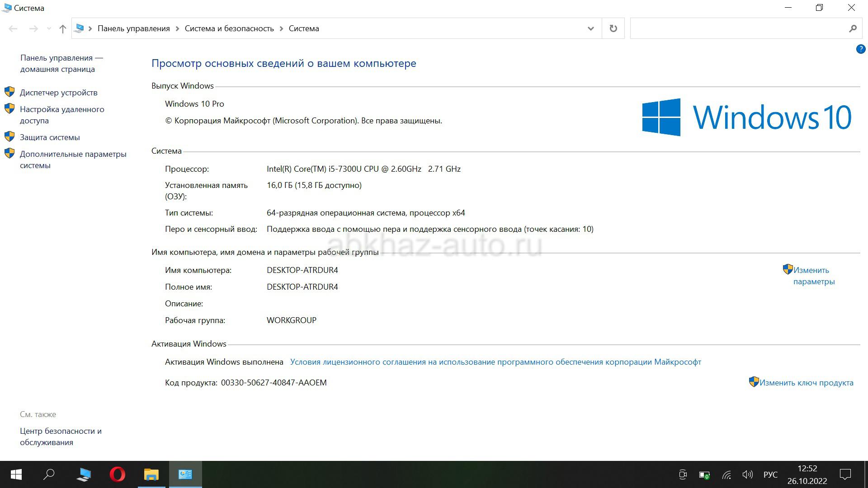The height and width of the screenshot is (488, 868).
Task: Open Wi-Fi network tray icon
Action: pyautogui.click(x=726, y=475)
